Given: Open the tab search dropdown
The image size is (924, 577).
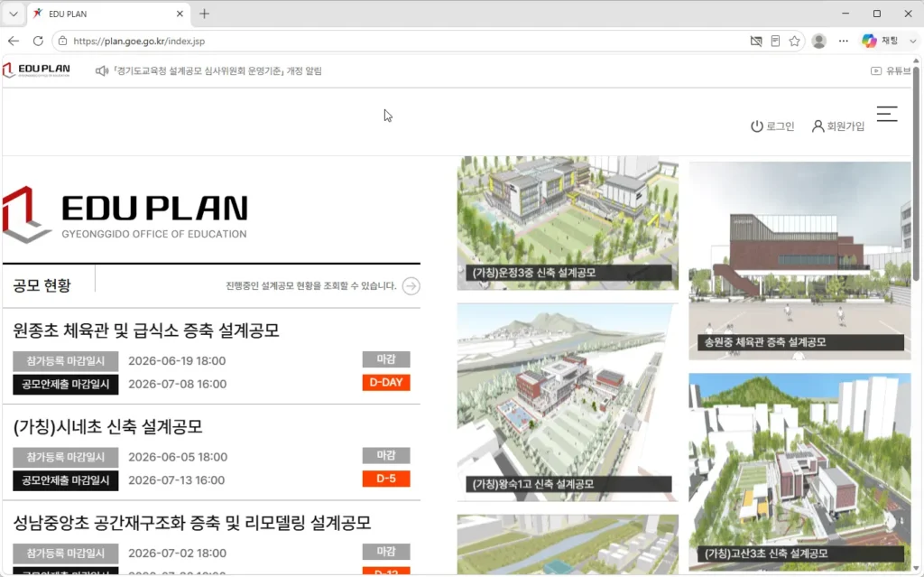Looking at the screenshot, I should [13, 14].
